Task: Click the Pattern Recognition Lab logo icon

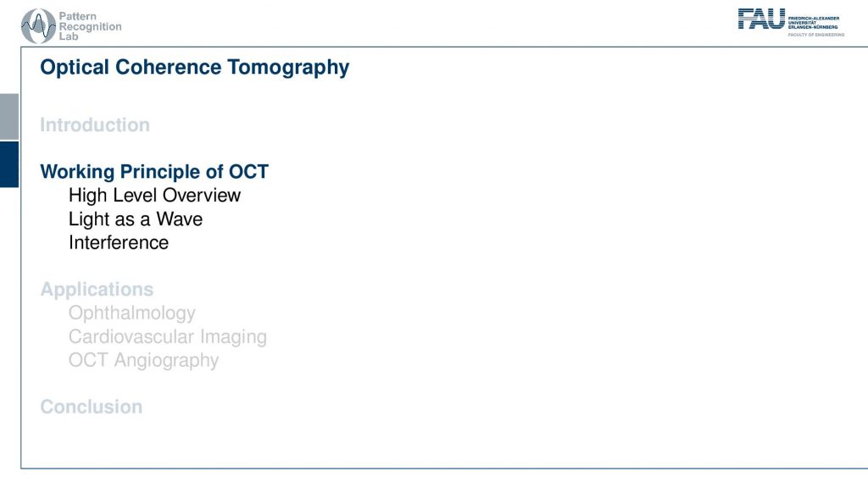Action: [x=38, y=26]
